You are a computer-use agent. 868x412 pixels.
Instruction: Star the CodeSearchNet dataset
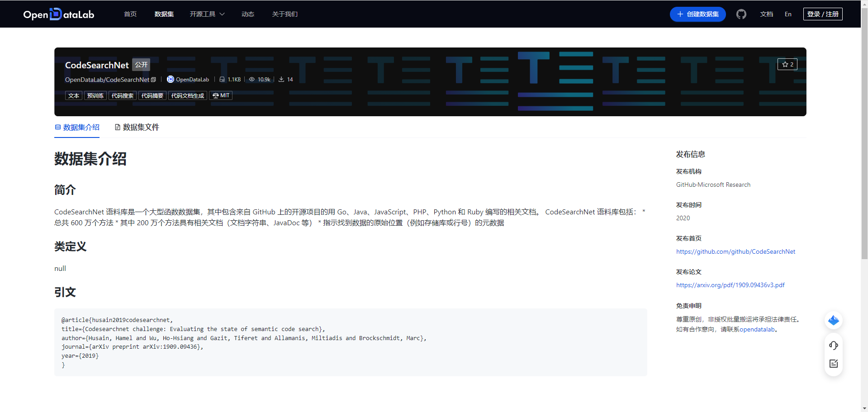pos(787,64)
